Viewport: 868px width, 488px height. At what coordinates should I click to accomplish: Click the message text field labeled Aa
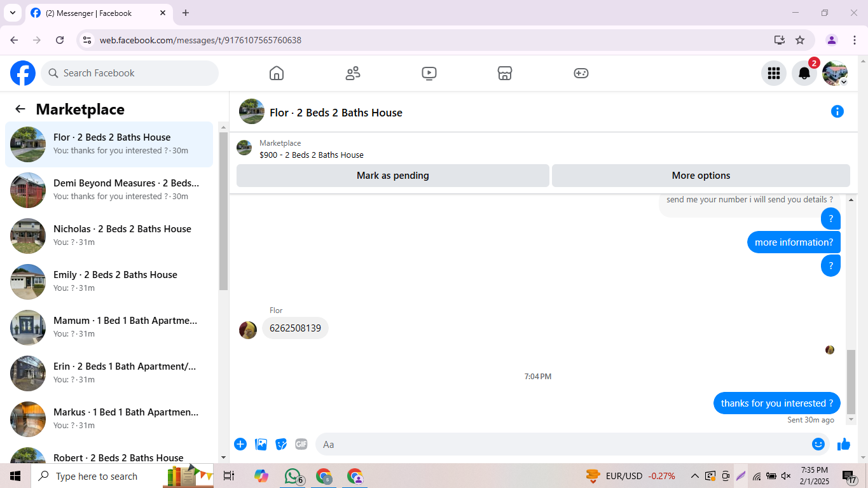(563, 444)
